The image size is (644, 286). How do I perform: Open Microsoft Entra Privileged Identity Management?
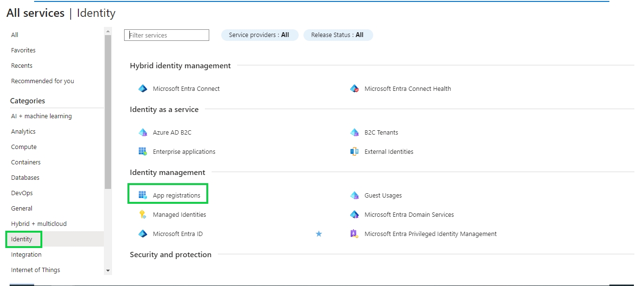click(x=430, y=234)
